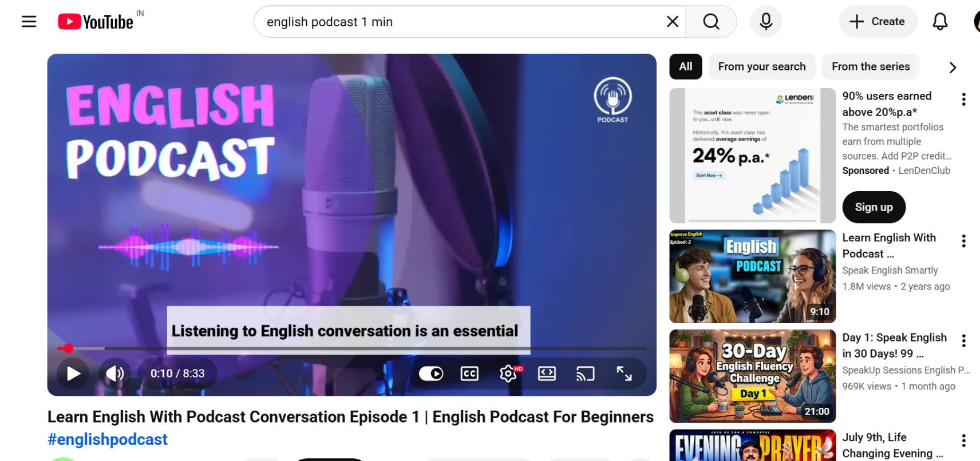
Task: Toggle closed captions on the player
Action: click(469, 373)
